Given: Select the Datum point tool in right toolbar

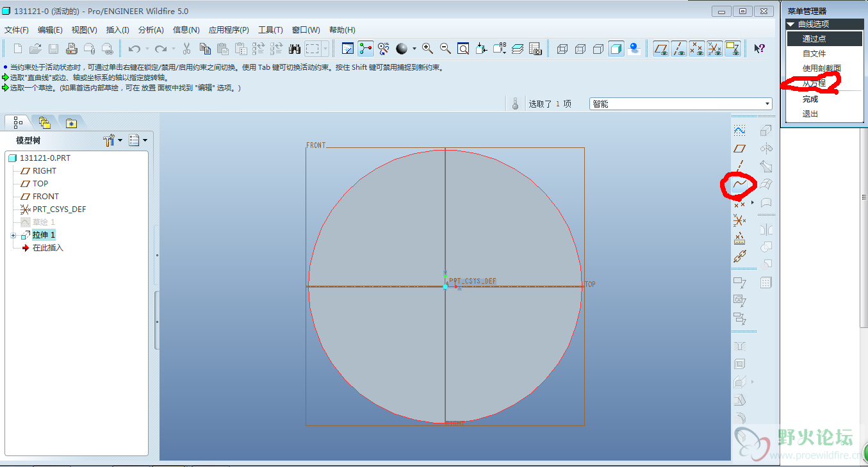Looking at the screenshot, I should point(739,203).
